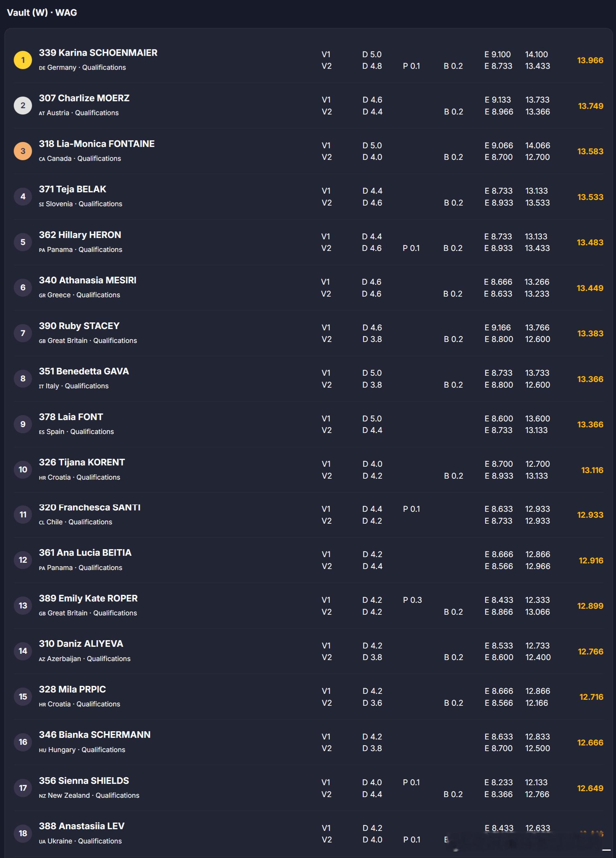Click the bronze rank 3 badge

(23, 151)
